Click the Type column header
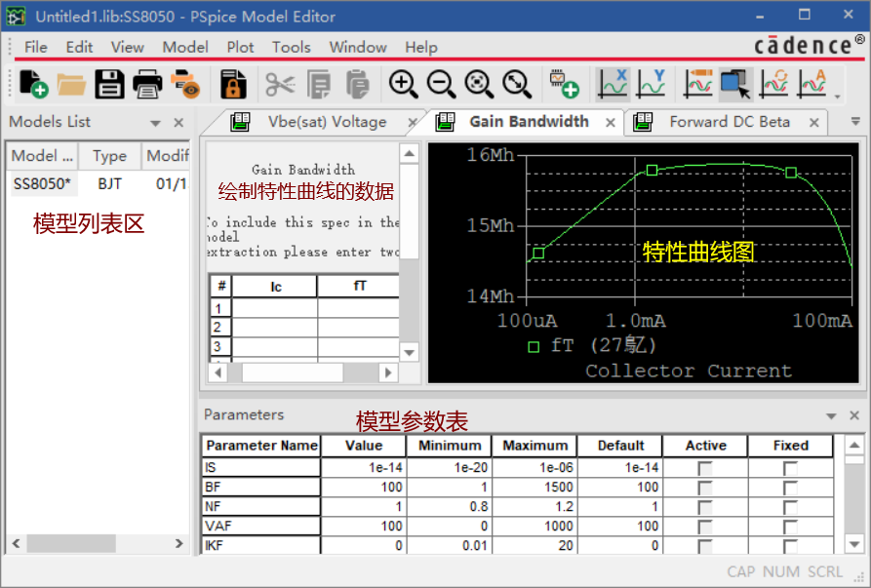 pyautogui.click(x=109, y=156)
